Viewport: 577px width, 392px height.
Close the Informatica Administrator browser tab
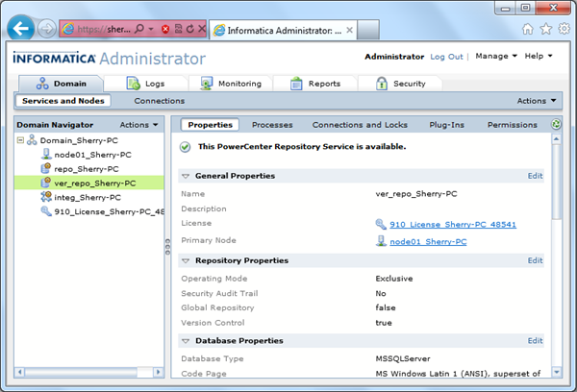[x=350, y=30]
